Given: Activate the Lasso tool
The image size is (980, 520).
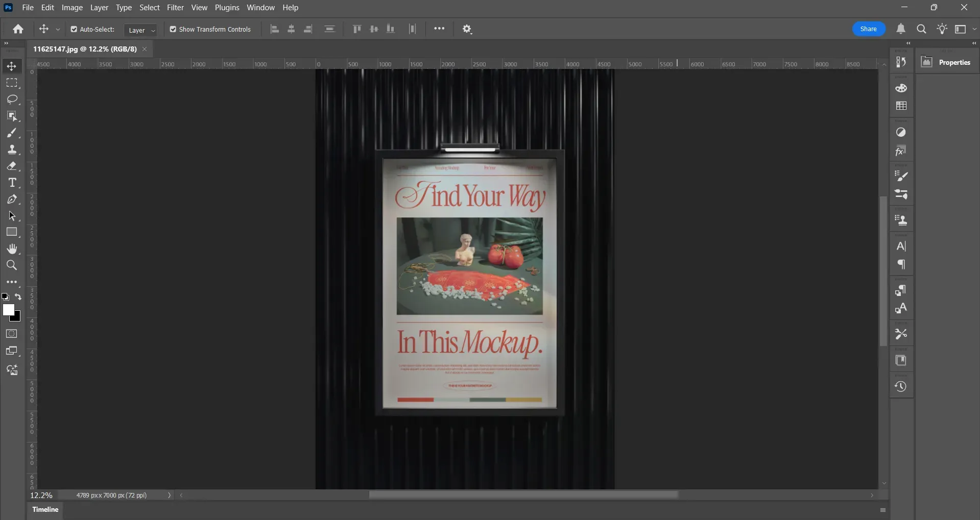Looking at the screenshot, I should 11,100.
